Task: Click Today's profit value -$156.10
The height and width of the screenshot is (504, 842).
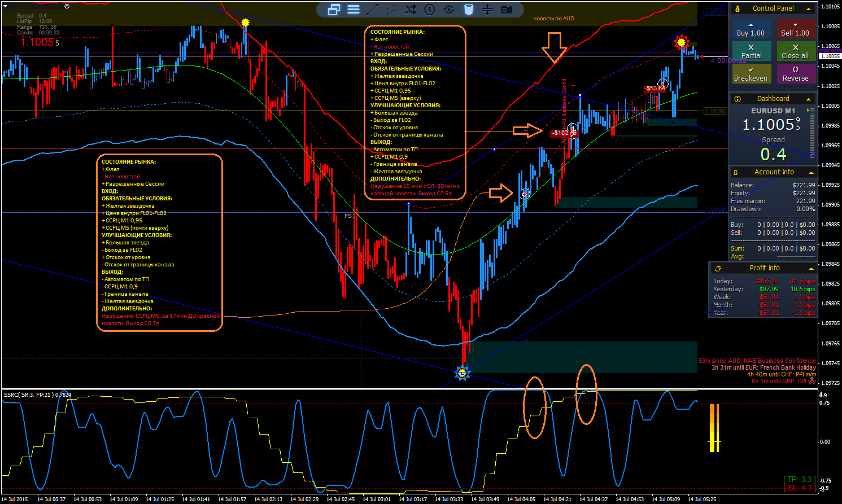Action: (766, 281)
